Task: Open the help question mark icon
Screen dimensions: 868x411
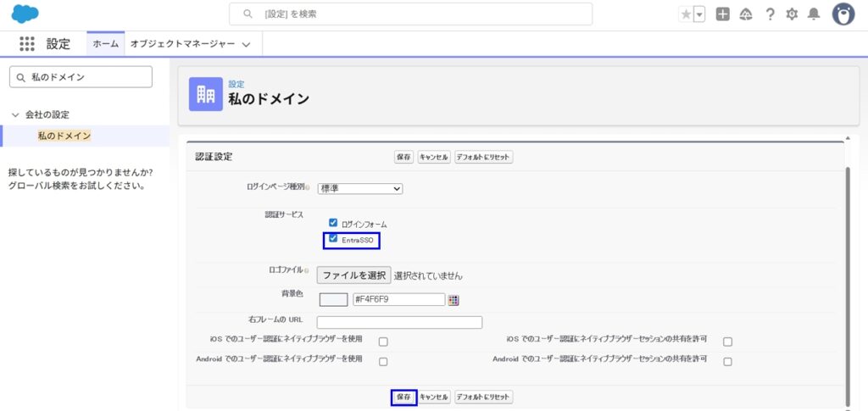Action: (770, 14)
